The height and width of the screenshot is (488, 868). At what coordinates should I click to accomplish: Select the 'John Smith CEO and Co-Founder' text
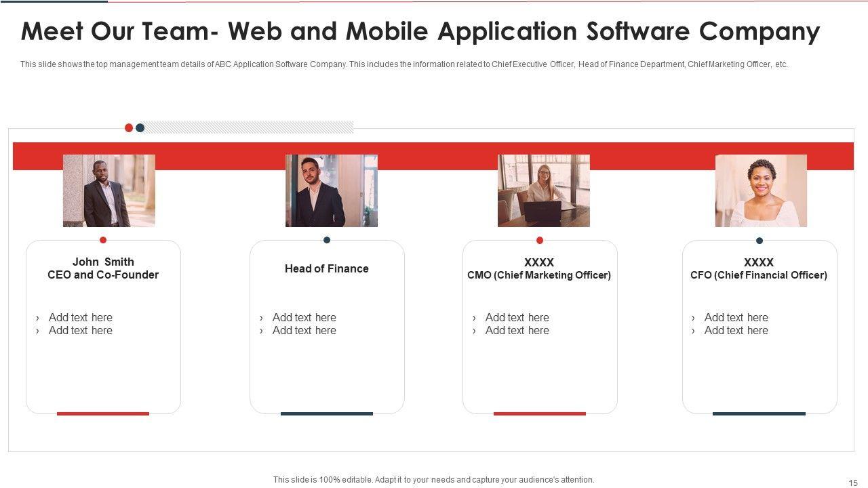[x=103, y=268]
